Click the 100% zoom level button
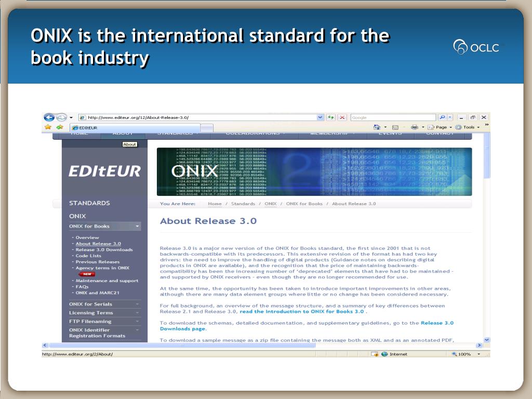Image resolution: width=532 pixels, height=399 pixels. [x=461, y=354]
